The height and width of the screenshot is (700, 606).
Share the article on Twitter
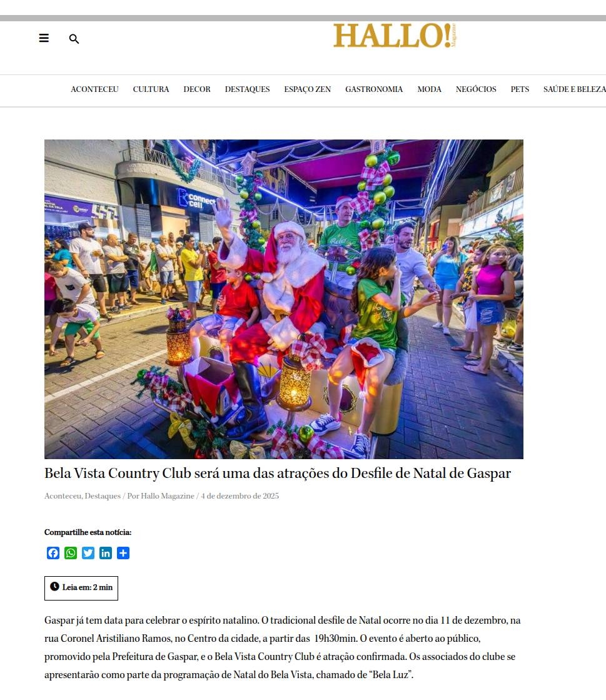click(88, 553)
